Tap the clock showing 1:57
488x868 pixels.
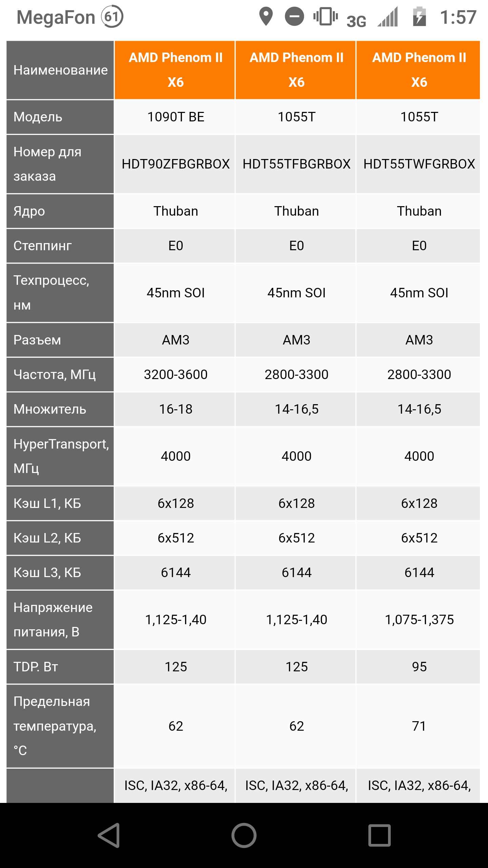tap(458, 17)
